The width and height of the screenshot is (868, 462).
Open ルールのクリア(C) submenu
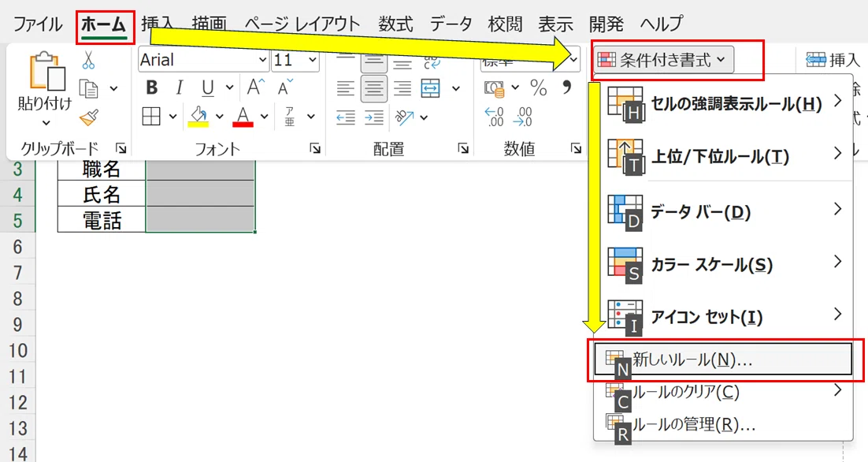coord(723,392)
